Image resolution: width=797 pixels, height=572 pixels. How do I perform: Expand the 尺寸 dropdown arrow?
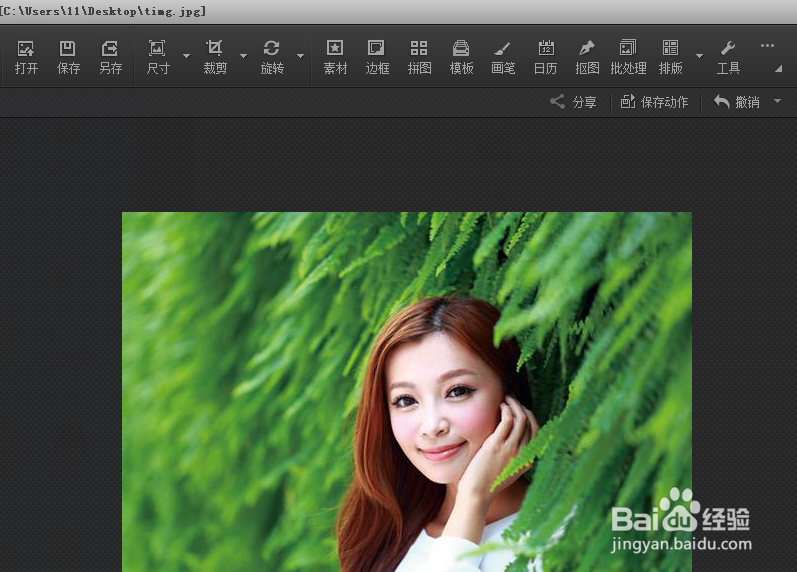tap(187, 56)
